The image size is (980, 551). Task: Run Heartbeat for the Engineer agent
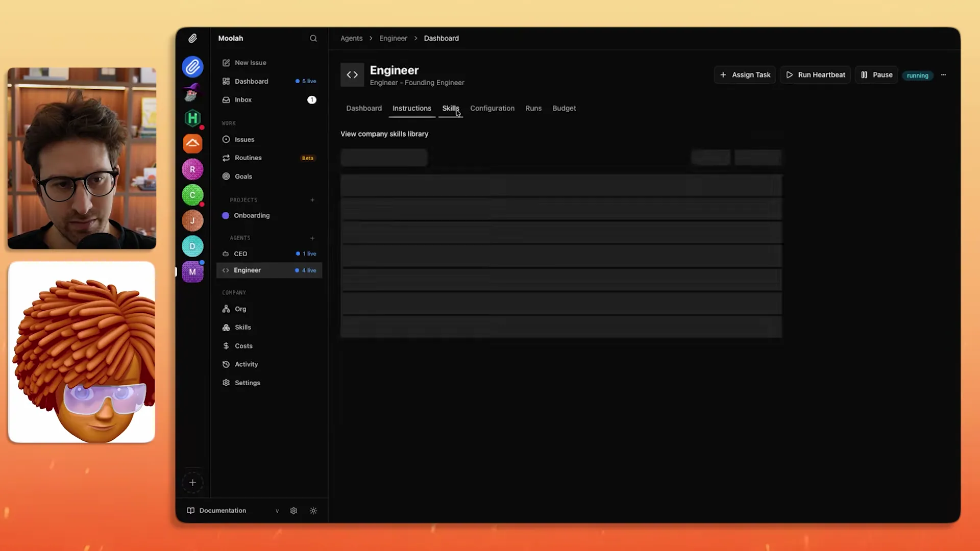point(815,74)
